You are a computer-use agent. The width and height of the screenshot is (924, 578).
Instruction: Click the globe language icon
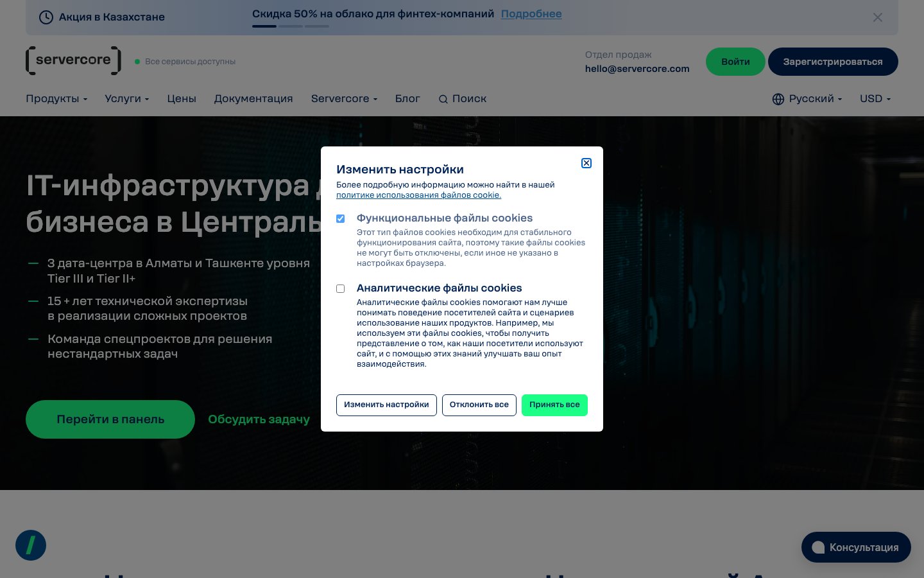coord(778,99)
